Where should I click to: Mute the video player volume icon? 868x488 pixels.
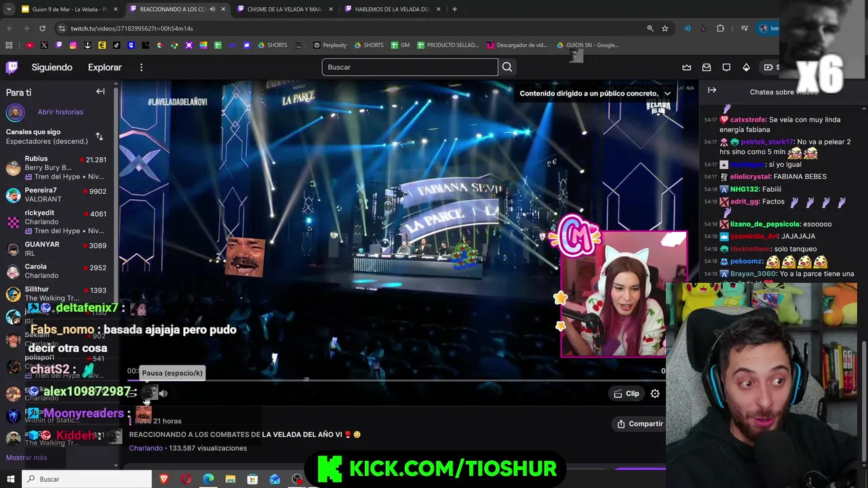coord(163,393)
